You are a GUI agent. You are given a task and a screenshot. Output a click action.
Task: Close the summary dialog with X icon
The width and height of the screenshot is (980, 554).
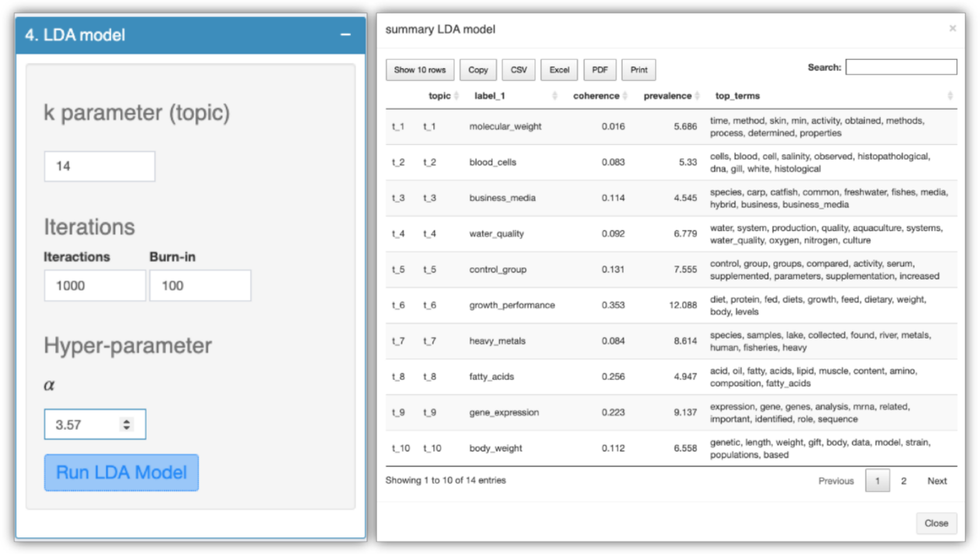click(x=952, y=28)
